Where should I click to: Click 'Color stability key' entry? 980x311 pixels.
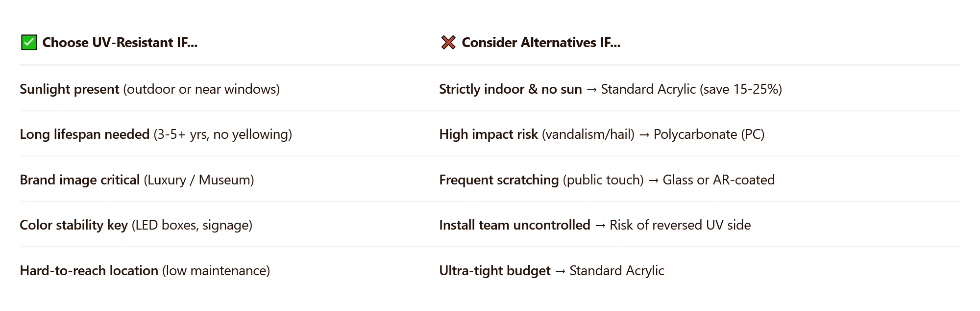(73, 225)
